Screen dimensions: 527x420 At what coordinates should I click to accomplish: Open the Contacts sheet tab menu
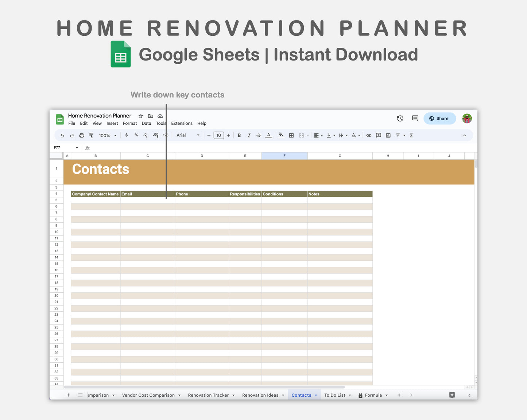click(316, 395)
